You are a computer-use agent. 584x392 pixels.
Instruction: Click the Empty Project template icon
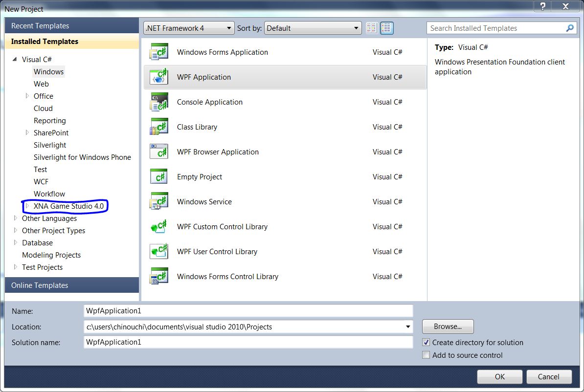[159, 177]
